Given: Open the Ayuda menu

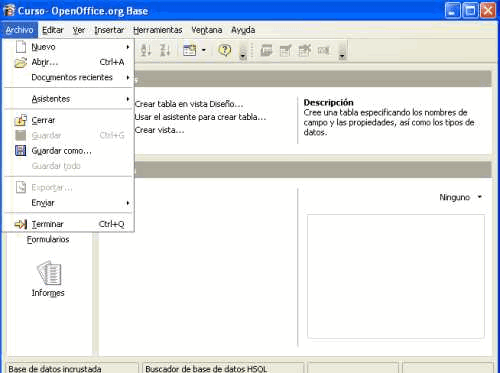Looking at the screenshot, I should [243, 30].
